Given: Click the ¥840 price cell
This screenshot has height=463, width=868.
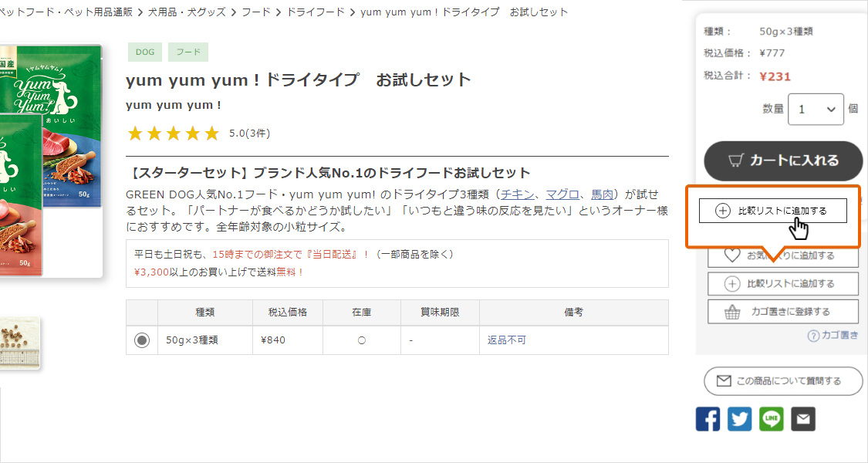Looking at the screenshot, I should (x=288, y=340).
